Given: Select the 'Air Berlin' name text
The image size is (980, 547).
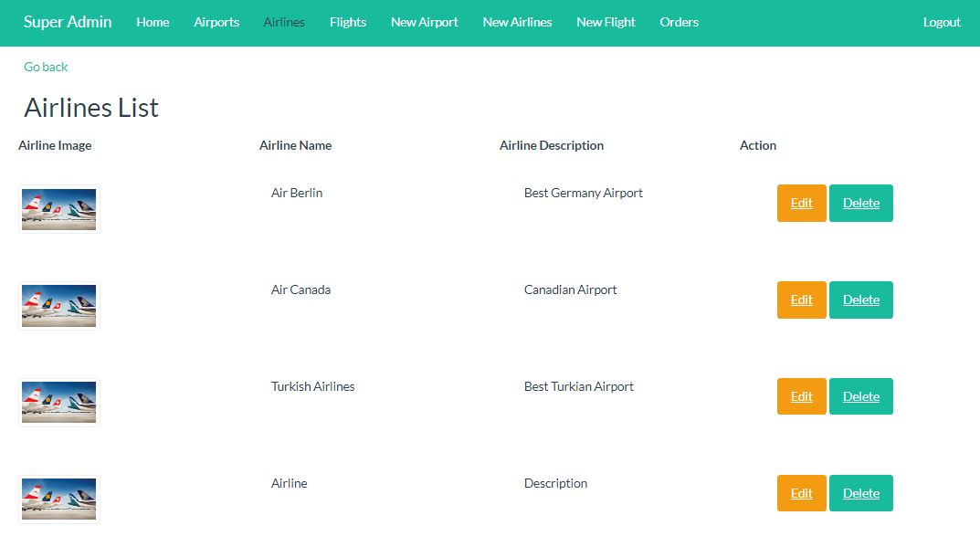Looking at the screenshot, I should 296,194.
